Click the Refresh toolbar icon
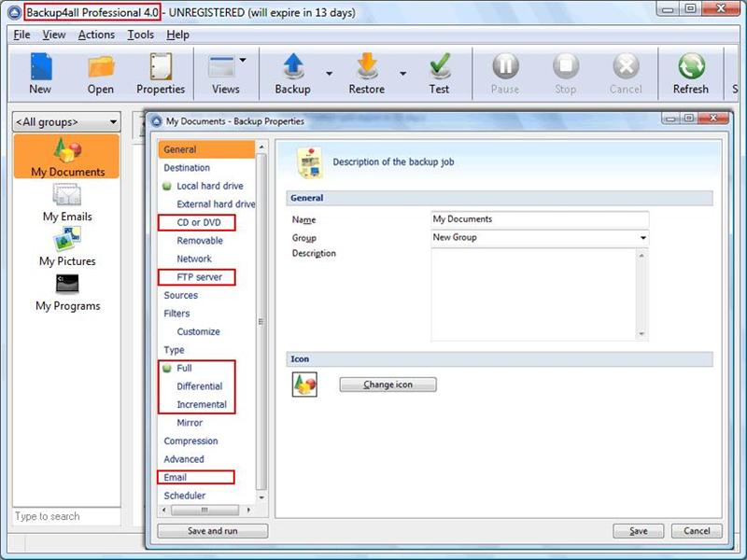Viewport: 747px width, 560px height. [691, 65]
